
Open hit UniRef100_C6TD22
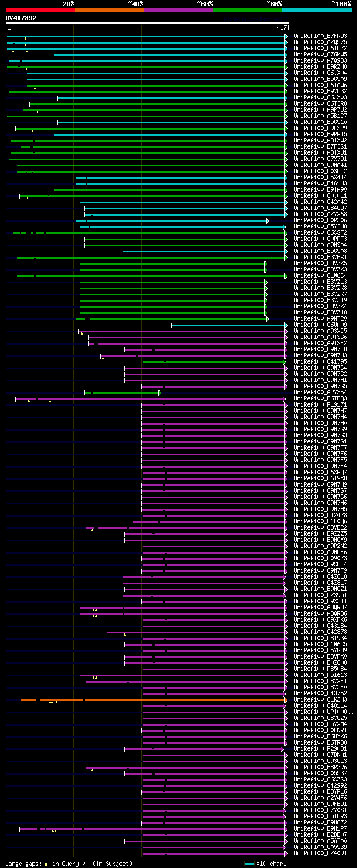pyautogui.click(x=320, y=48)
